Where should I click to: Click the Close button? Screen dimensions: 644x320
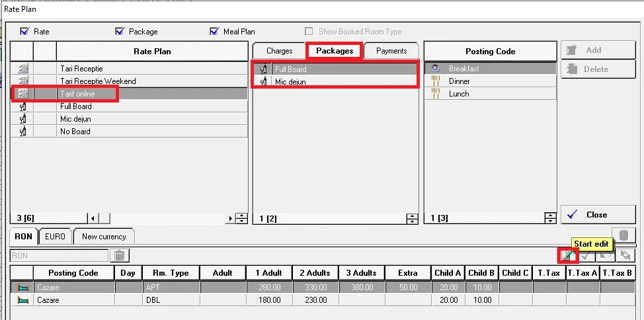tap(598, 214)
